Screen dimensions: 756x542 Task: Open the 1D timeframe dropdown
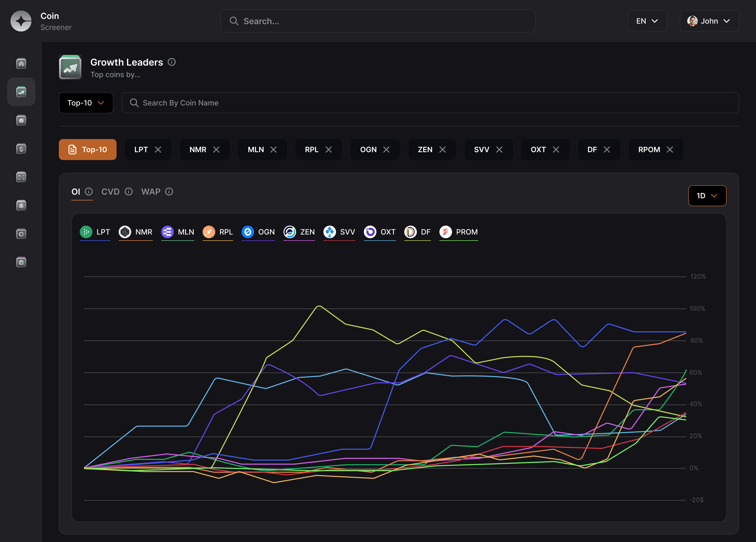click(x=707, y=195)
